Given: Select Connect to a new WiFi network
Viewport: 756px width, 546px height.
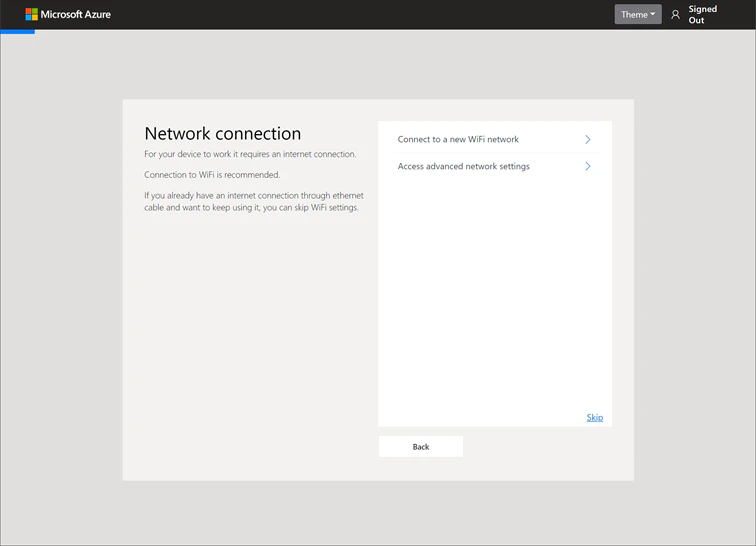Looking at the screenshot, I should click(x=495, y=139).
